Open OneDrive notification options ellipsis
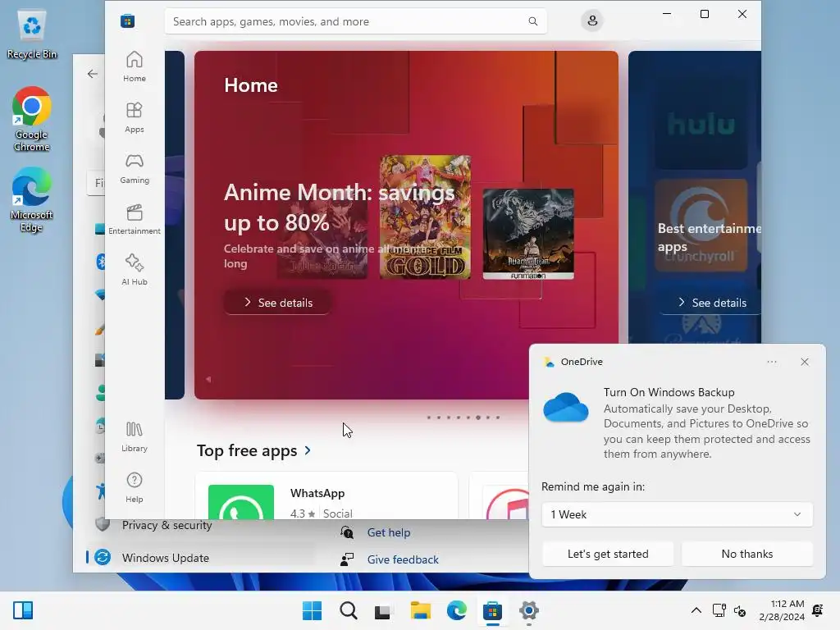The width and height of the screenshot is (840, 630). tap(771, 362)
